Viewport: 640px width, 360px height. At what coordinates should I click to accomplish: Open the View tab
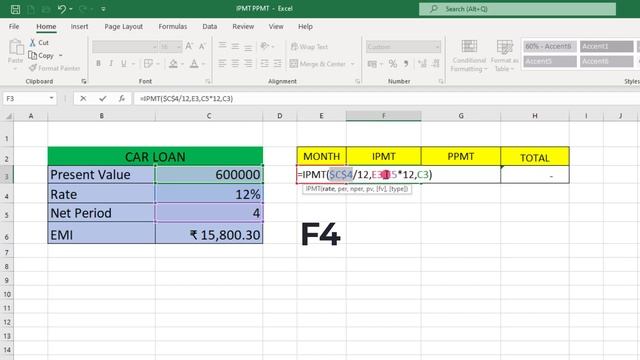(x=276, y=27)
